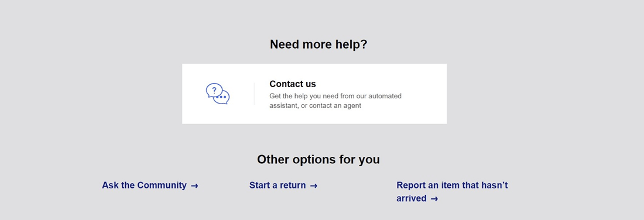Click the word 'Community' in first link

click(162, 185)
